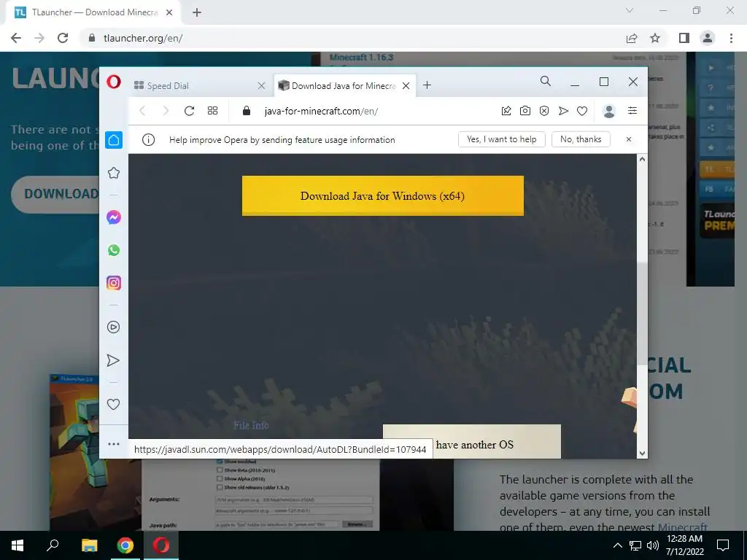Select Download Java for Minecraft tab
This screenshot has width=747, height=560.
[344, 86]
